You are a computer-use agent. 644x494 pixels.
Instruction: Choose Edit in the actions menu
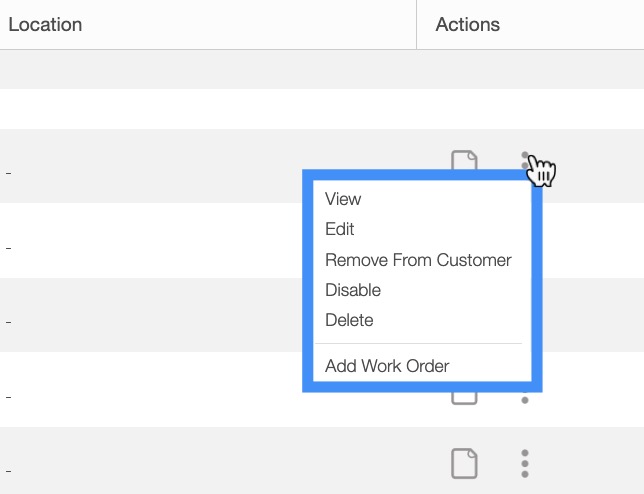pyautogui.click(x=340, y=229)
